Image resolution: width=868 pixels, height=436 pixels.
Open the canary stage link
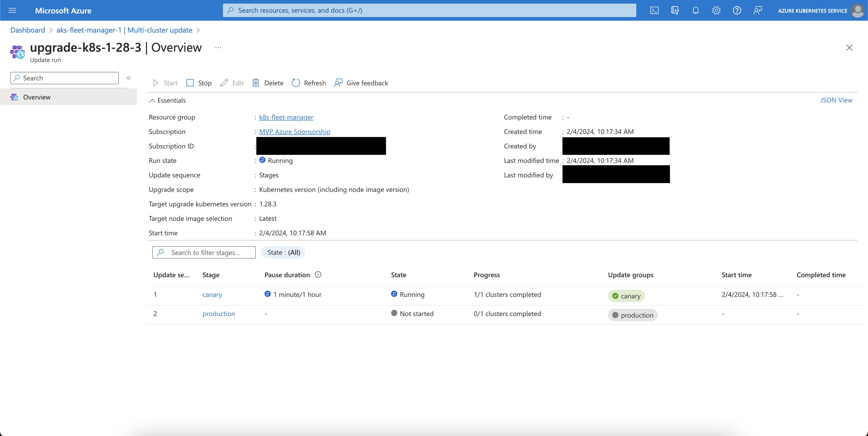[x=212, y=294]
